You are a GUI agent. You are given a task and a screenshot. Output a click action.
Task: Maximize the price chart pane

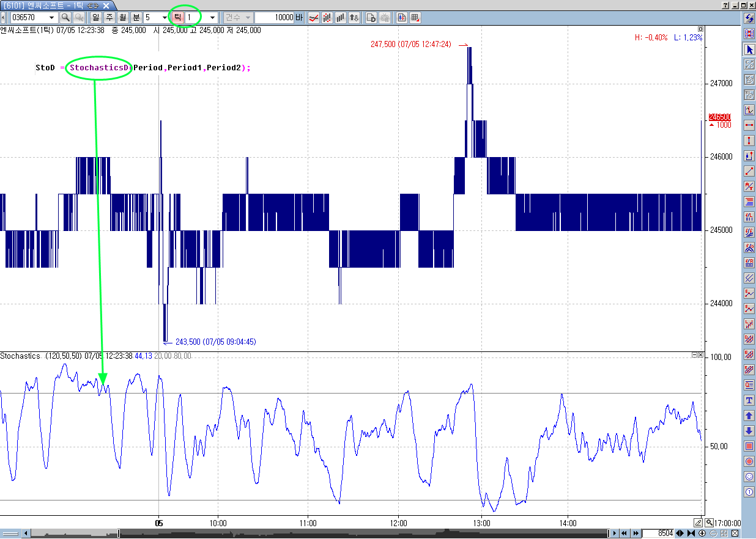pyautogui.click(x=701, y=29)
